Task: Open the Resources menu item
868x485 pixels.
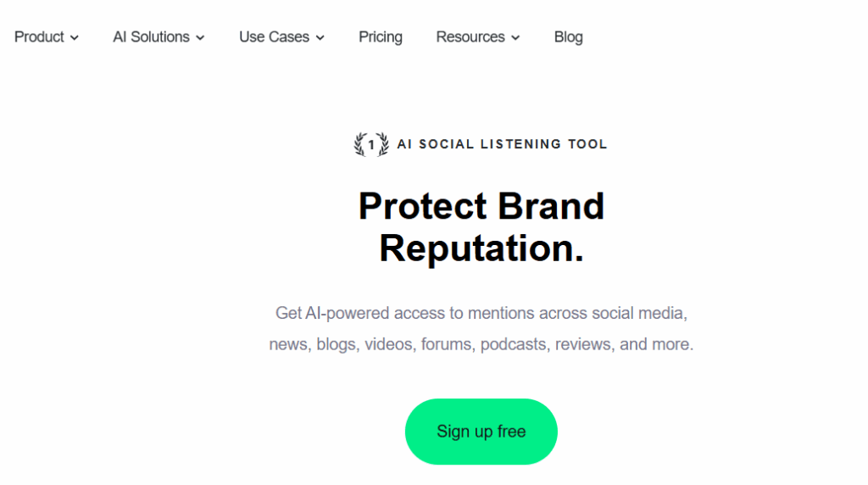Action: click(x=478, y=37)
